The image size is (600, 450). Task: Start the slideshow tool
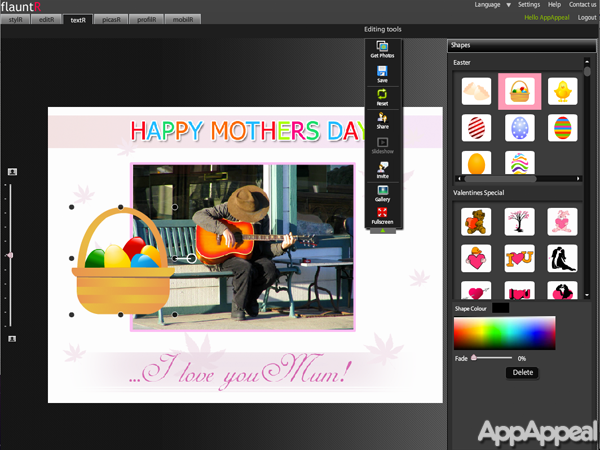[382, 145]
